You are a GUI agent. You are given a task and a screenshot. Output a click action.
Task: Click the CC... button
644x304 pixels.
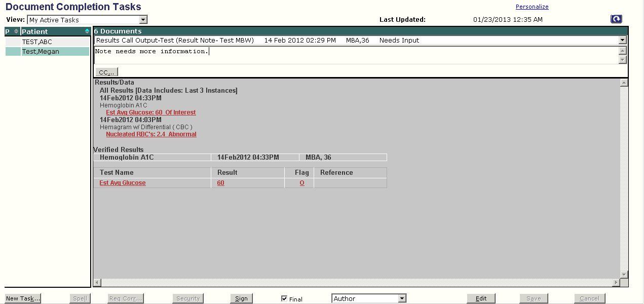coord(106,72)
